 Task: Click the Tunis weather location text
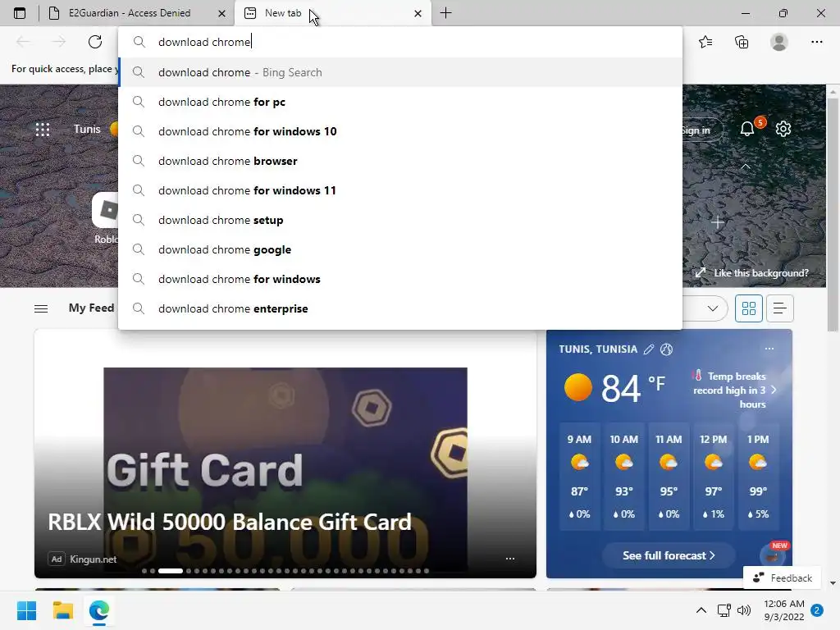coord(87,129)
